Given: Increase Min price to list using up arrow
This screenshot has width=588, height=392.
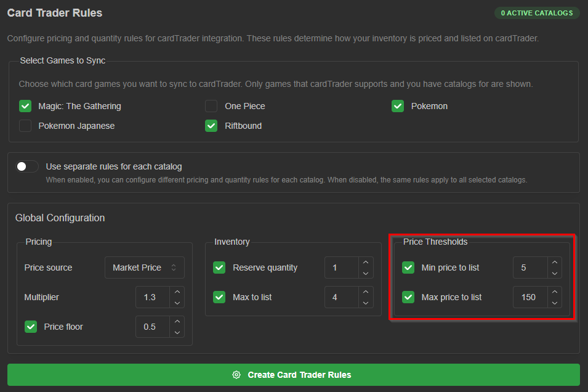Looking at the screenshot, I should point(555,262).
